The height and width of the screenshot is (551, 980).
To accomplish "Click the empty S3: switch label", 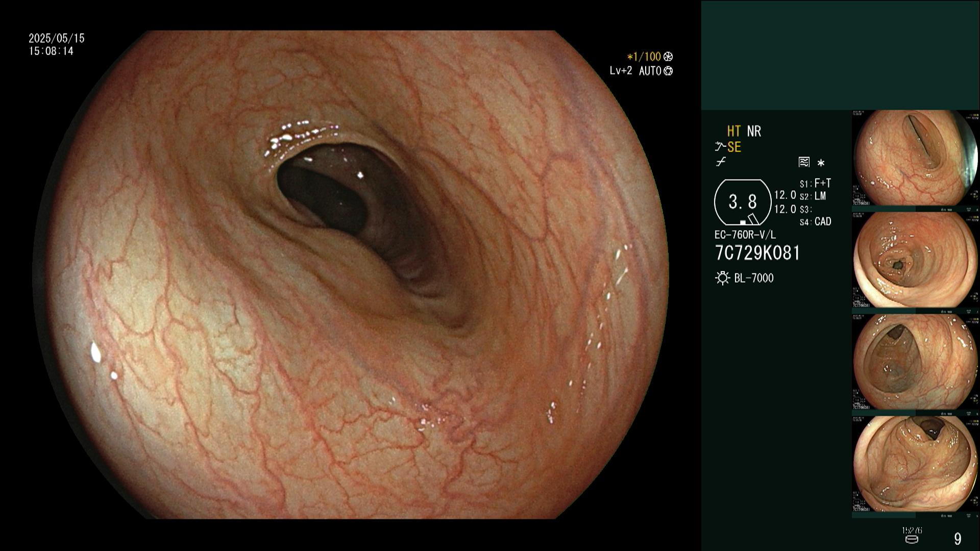I will (805, 210).
